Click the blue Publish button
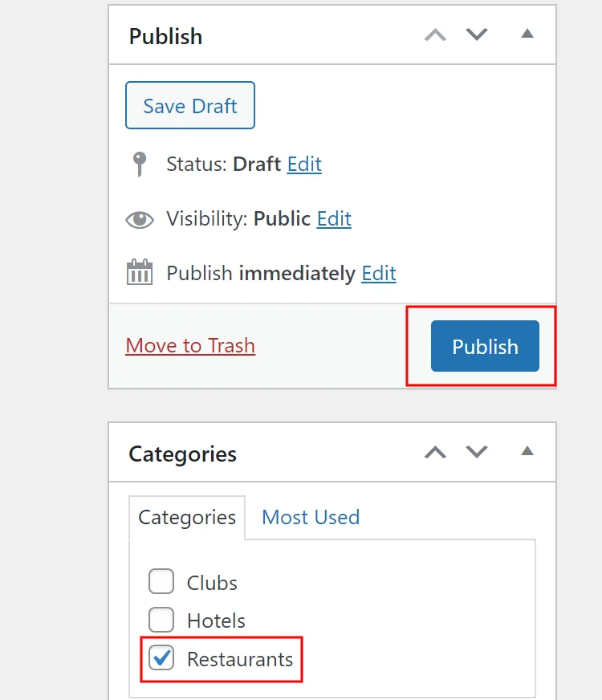602x700 pixels. 484,346
